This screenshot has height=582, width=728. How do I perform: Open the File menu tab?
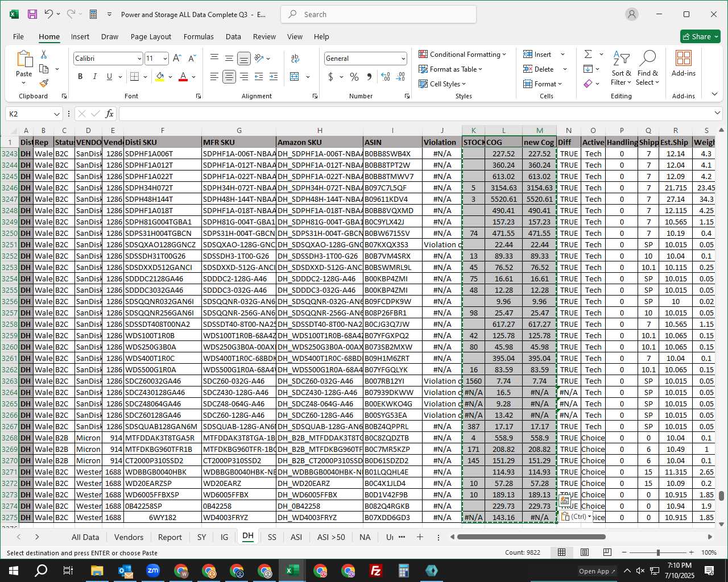(x=18, y=36)
